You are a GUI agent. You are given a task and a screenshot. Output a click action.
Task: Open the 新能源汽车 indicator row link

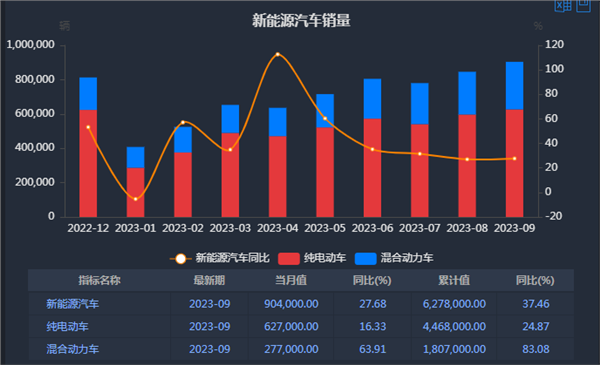click(73, 304)
